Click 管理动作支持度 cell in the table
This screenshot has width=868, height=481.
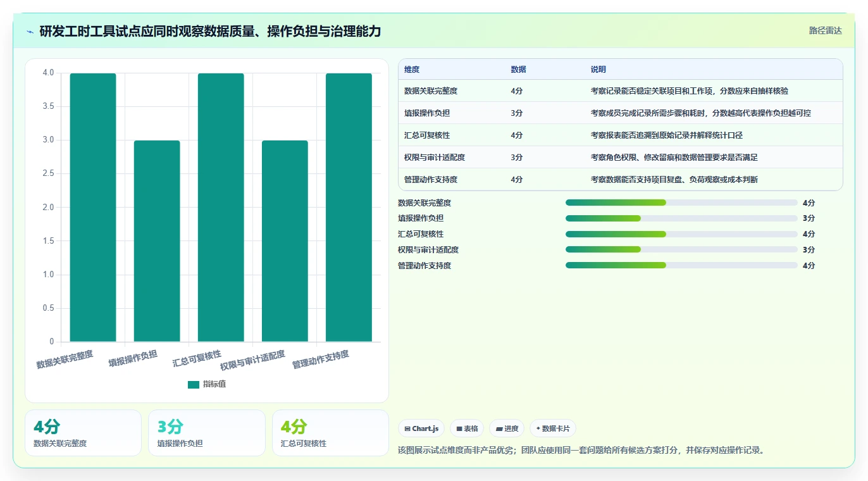click(x=431, y=180)
